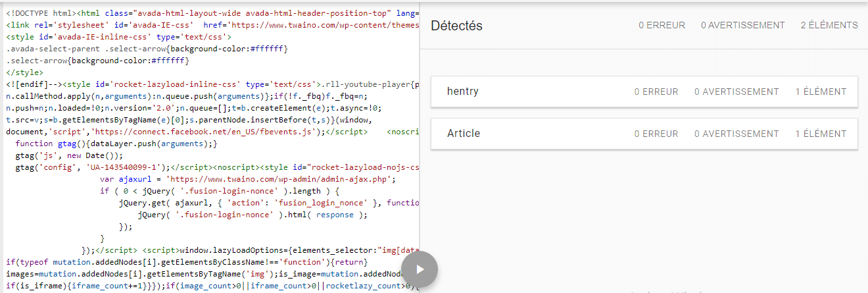Run the test with the play button
This screenshot has height=293, width=868.
[x=420, y=269]
